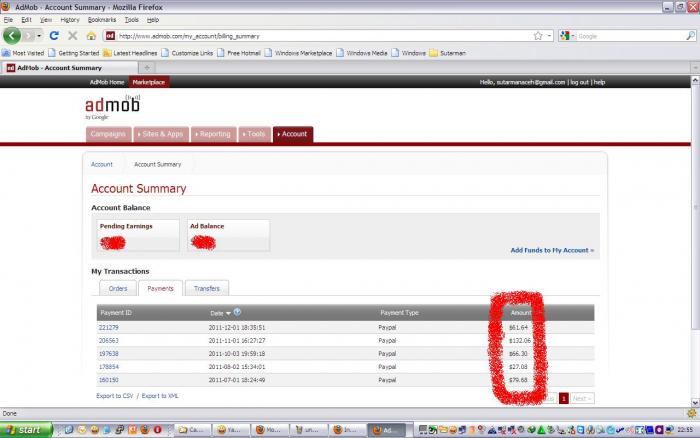Open the Latest Headlines feed bookmark

[130, 53]
